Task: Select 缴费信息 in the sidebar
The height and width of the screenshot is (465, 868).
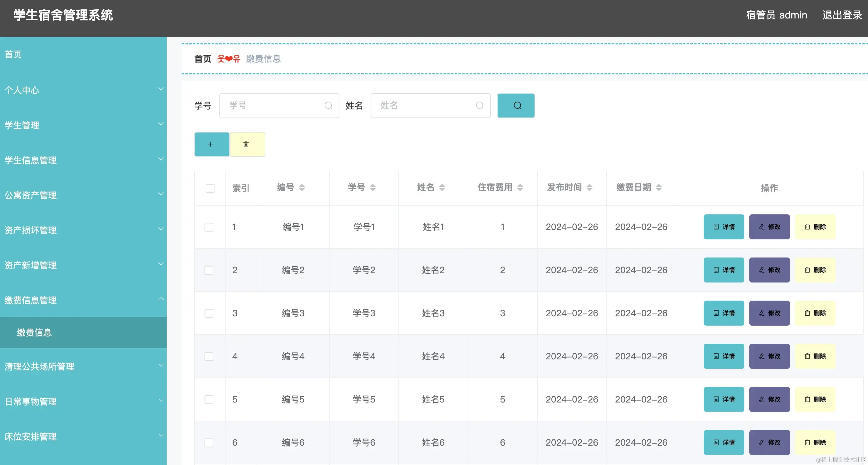Action: coord(34,332)
